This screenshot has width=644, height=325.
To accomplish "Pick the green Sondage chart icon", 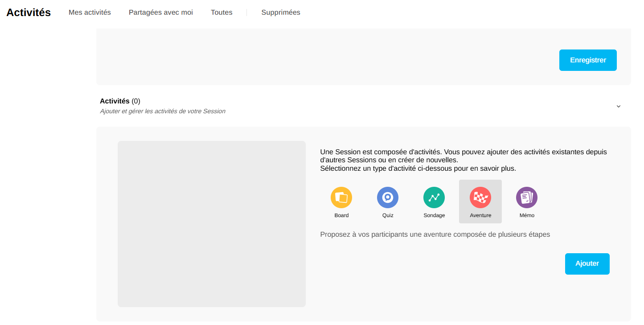I will (x=434, y=197).
